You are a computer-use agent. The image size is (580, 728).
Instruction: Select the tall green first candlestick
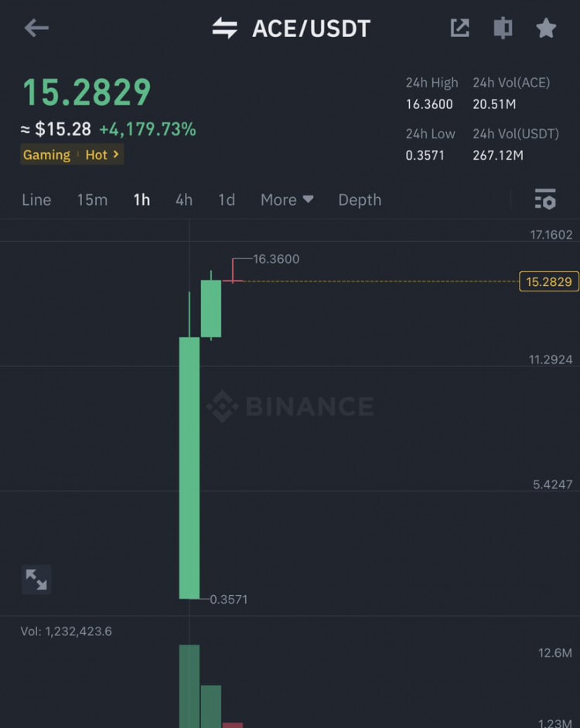189,468
